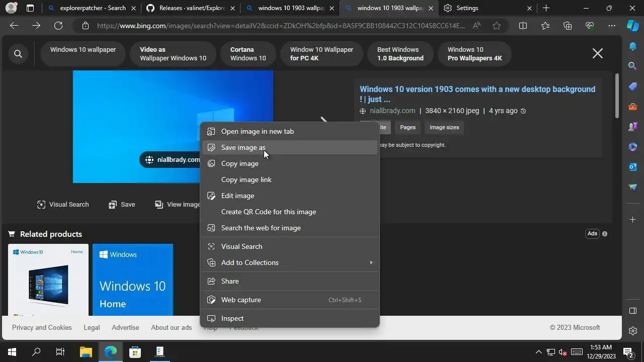The height and width of the screenshot is (362, 644).
Task: Open Favorites list icon in toolbar
Action: [x=545, y=26]
